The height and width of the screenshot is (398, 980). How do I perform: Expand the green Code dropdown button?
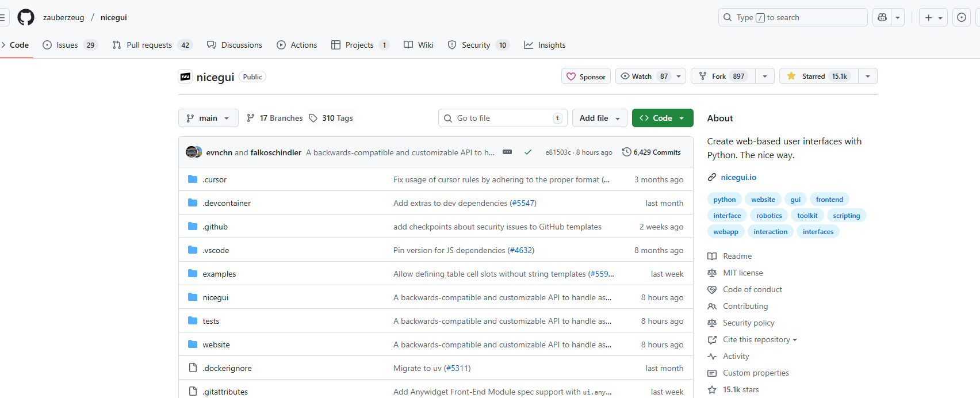click(x=663, y=118)
